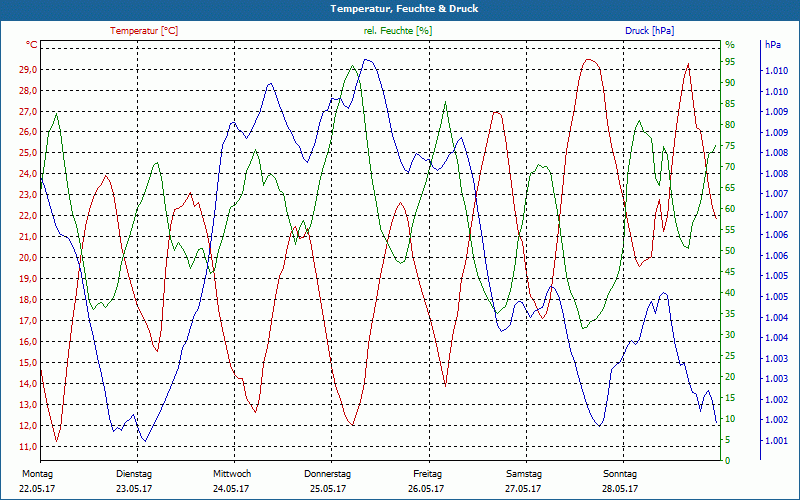The height and width of the screenshot is (500, 800).
Task: Click the date '24.05.17'
Action: (x=231, y=488)
